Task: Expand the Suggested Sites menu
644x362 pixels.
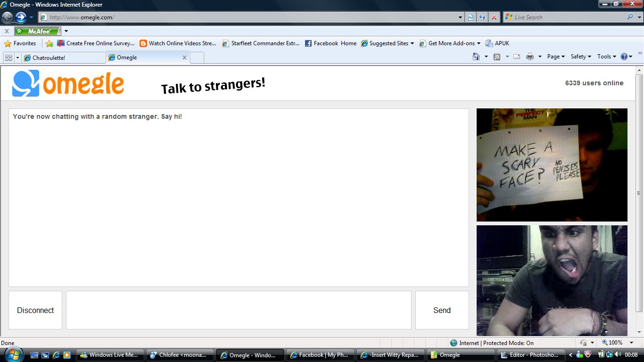Action: 387,43
